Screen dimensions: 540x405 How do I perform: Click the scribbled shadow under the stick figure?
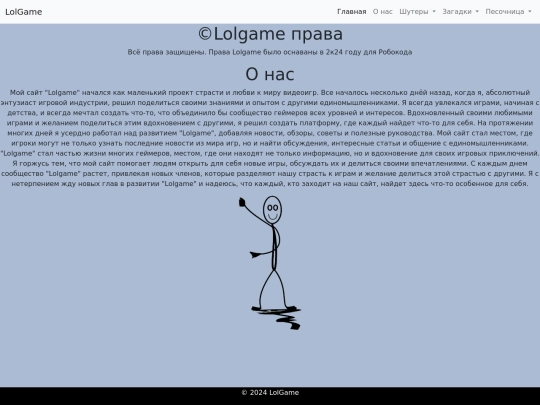(277, 318)
